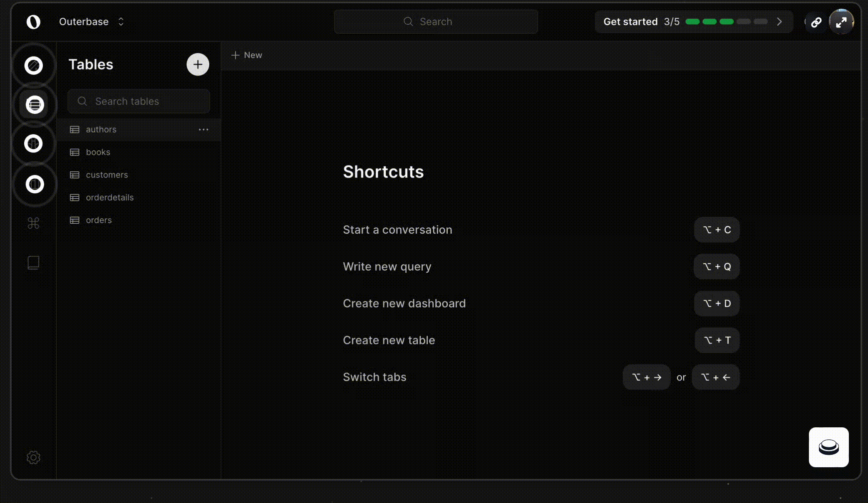This screenshot has width=868, height=503.
Task: Open the book docs icon in sidebar
Action: click(33, 262)
